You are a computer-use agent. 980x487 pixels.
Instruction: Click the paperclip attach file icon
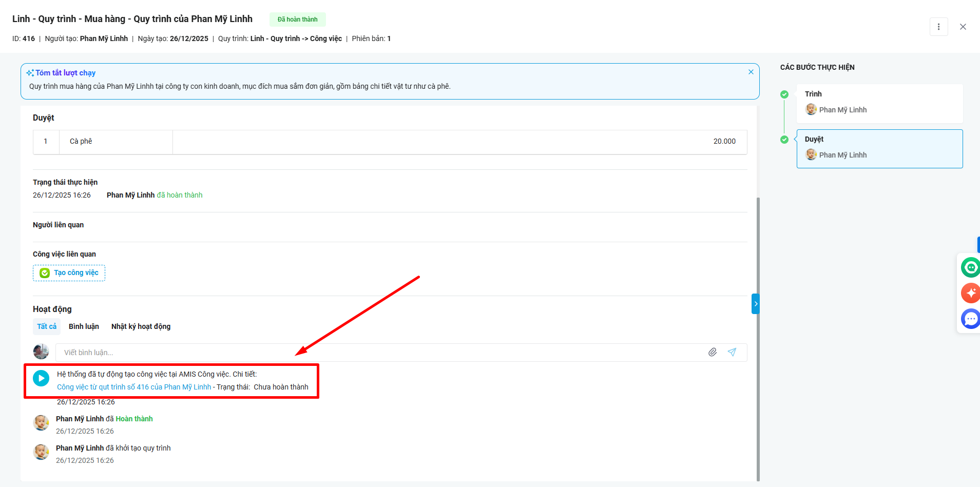(713, 352)
